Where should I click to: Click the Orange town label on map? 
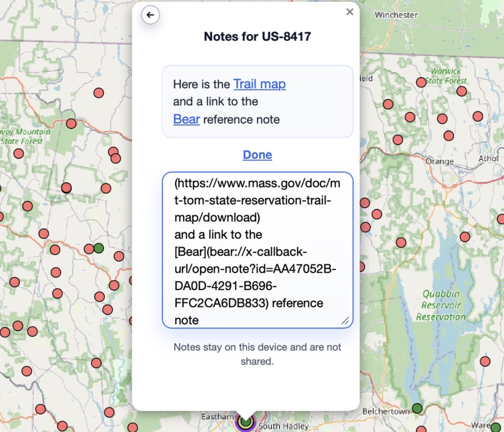439,161
